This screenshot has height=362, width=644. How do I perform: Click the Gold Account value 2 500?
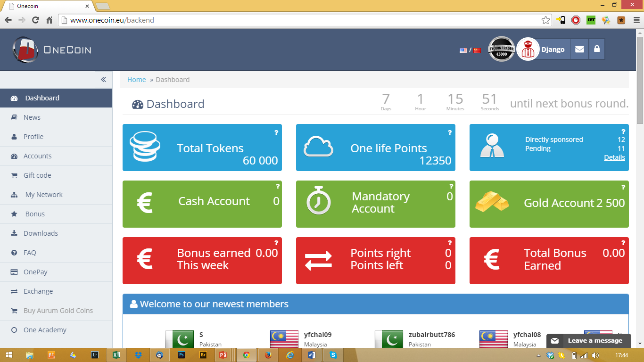(611, 203)
